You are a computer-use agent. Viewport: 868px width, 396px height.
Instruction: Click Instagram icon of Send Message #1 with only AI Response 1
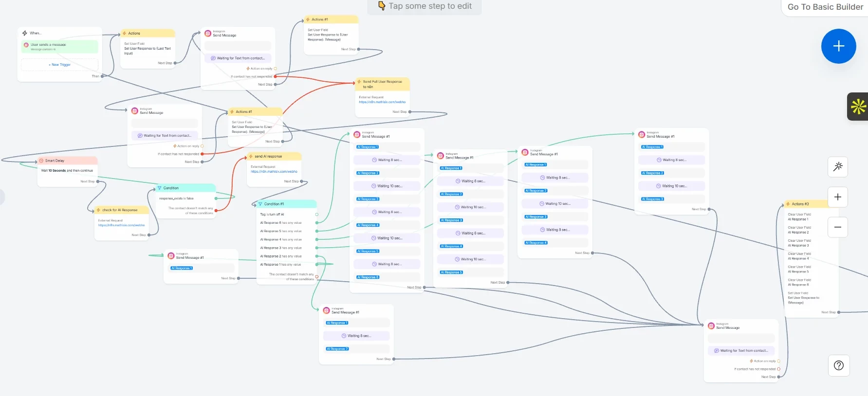[x=171, y=256]
